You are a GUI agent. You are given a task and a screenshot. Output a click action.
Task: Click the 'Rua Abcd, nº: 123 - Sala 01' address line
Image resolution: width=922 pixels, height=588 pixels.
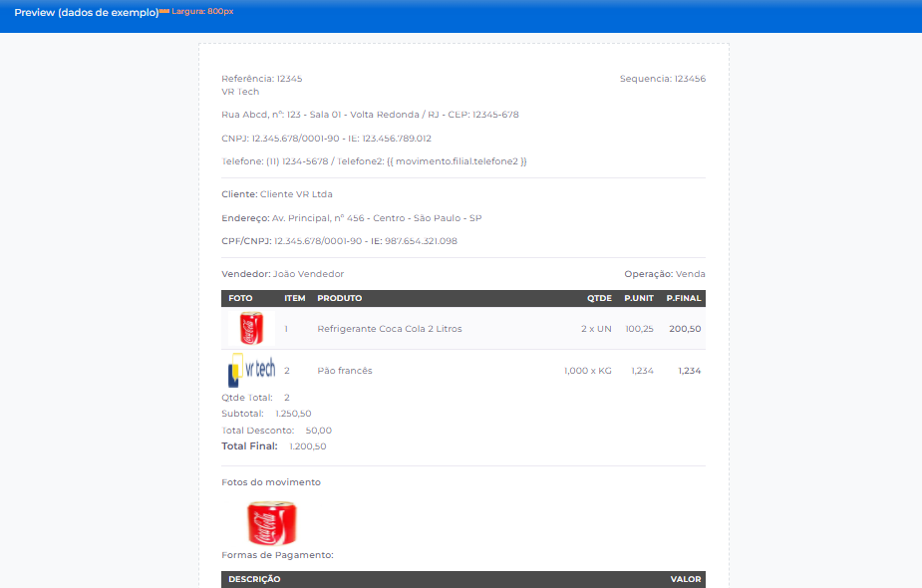click(x=370, y=115)
